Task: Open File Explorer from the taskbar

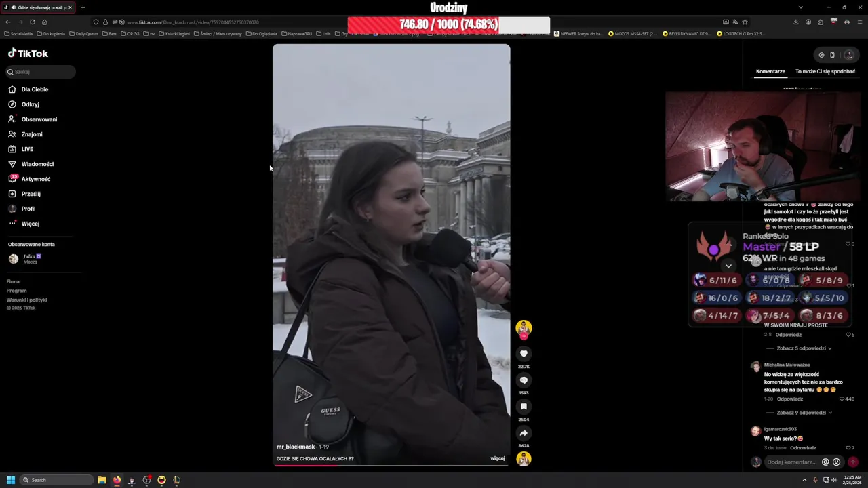Action: [102, 480]
